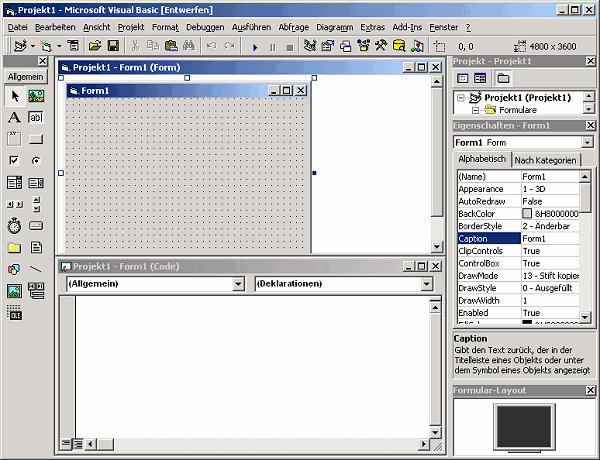Select the Caption property row
This screenshot has height=460, width=600.
[518, 238]
